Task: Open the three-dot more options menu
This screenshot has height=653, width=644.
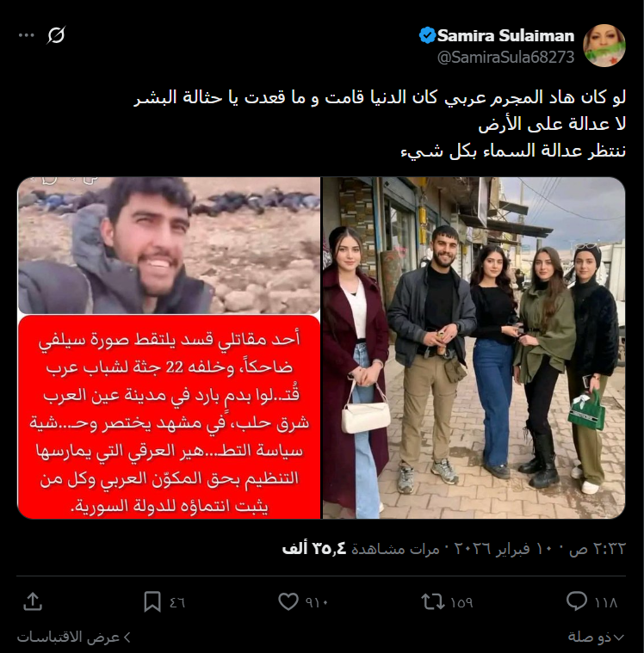Action: click(x=27, y=35)
